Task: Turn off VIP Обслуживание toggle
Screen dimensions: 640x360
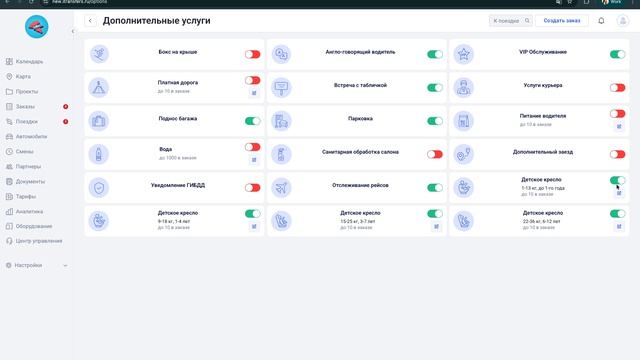Action: coord(617,54)
